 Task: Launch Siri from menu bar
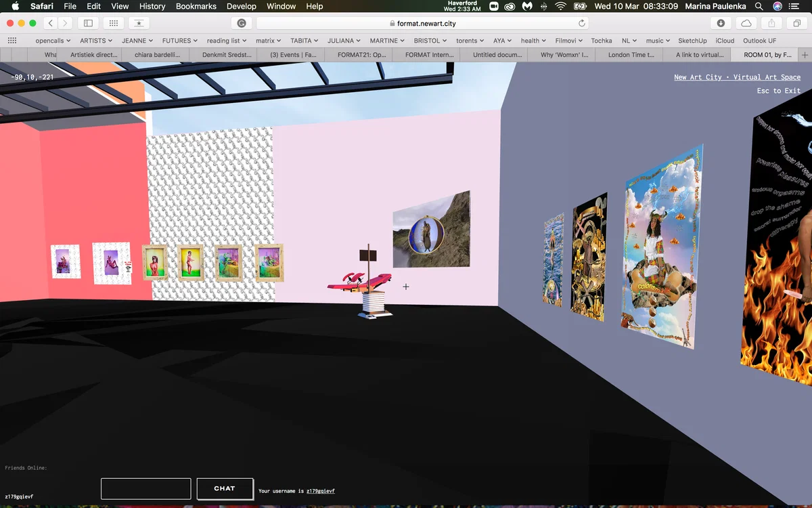point(777,6)
